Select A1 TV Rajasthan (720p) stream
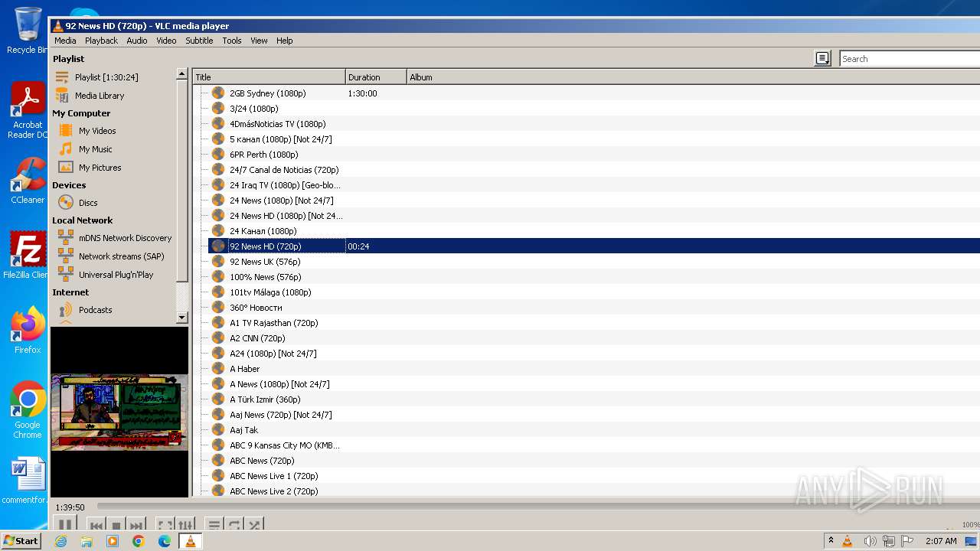 pyautogui.click(x=273, y=323)
